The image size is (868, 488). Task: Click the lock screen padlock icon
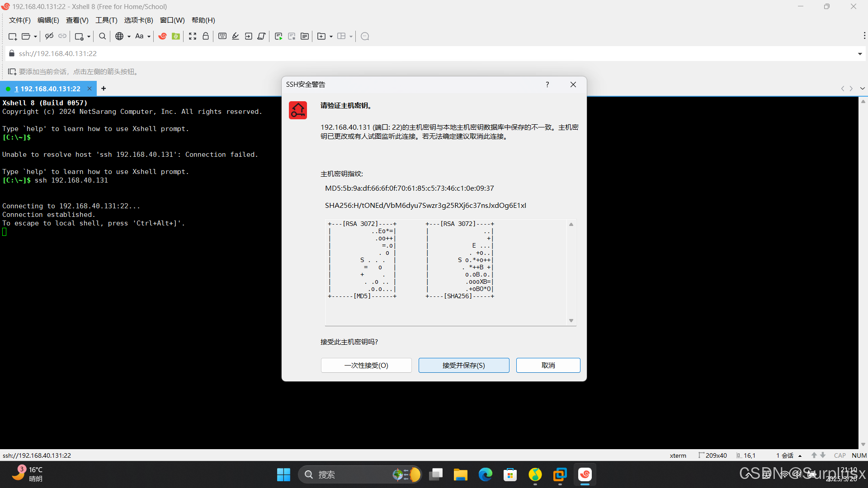206,36
